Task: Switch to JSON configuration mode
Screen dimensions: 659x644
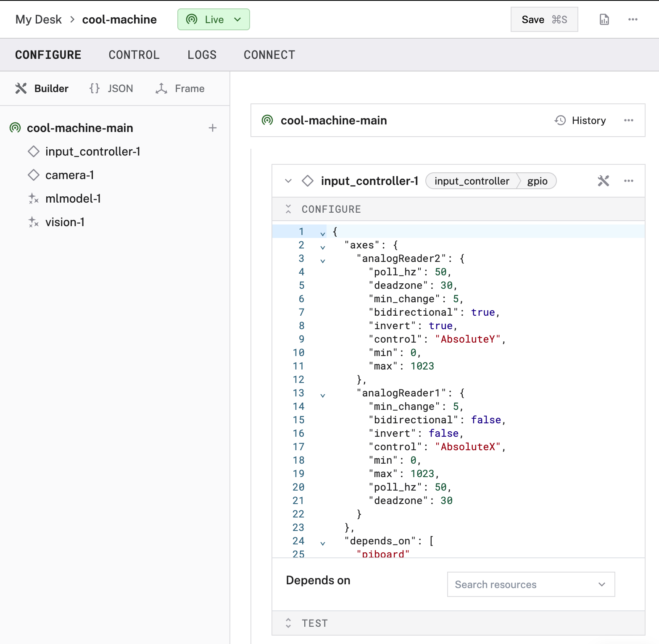Action: point(111,89)
